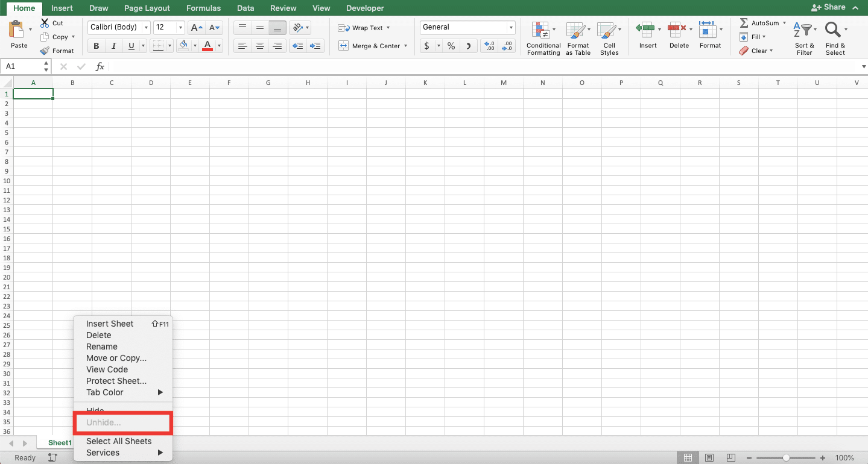Toggle italic formatting

coord(112,45)
